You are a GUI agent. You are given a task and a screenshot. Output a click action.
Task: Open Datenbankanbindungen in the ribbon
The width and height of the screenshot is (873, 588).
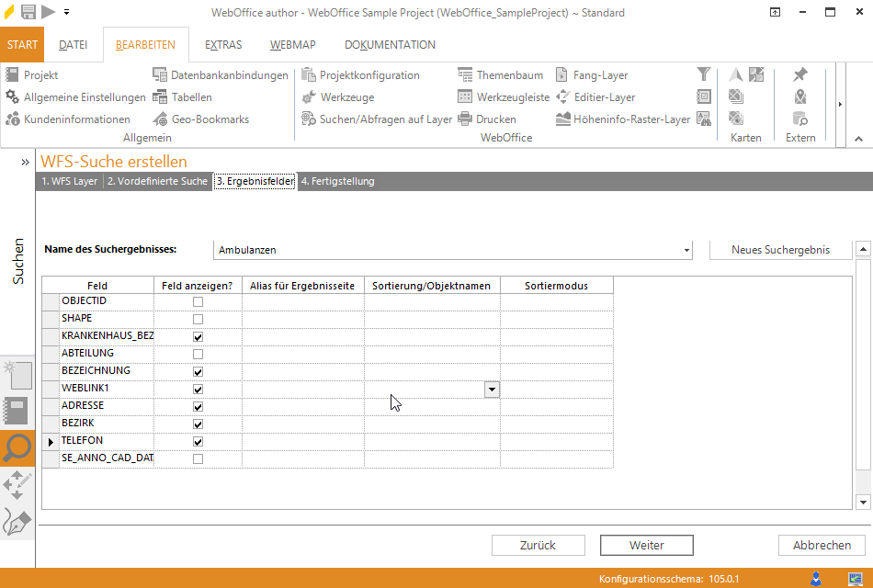pyautogui.click(x=160, y=75)
